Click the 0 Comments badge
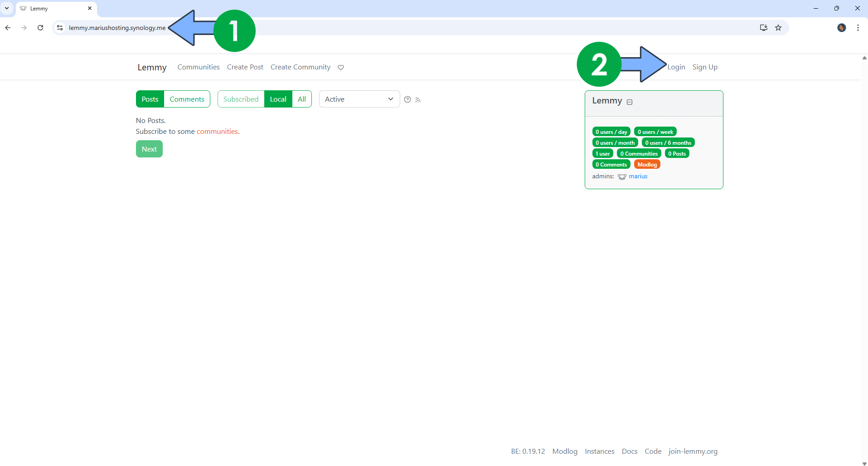 (x=611, y=165)
